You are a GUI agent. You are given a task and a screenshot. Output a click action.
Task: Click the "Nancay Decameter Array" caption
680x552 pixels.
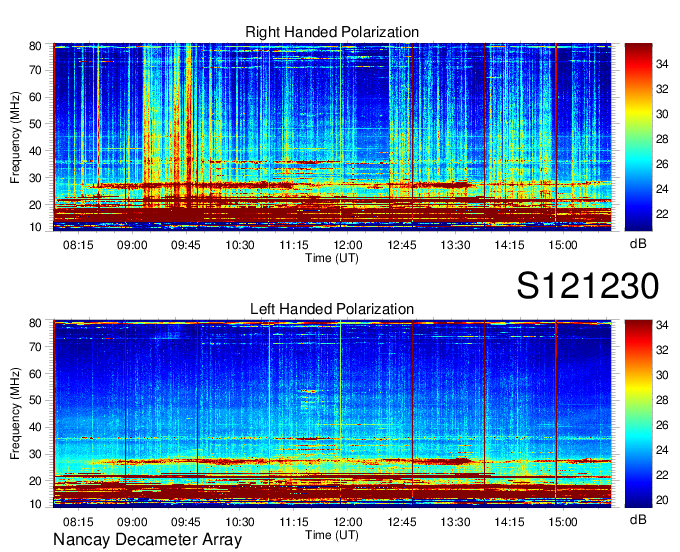tap(147, 539)
